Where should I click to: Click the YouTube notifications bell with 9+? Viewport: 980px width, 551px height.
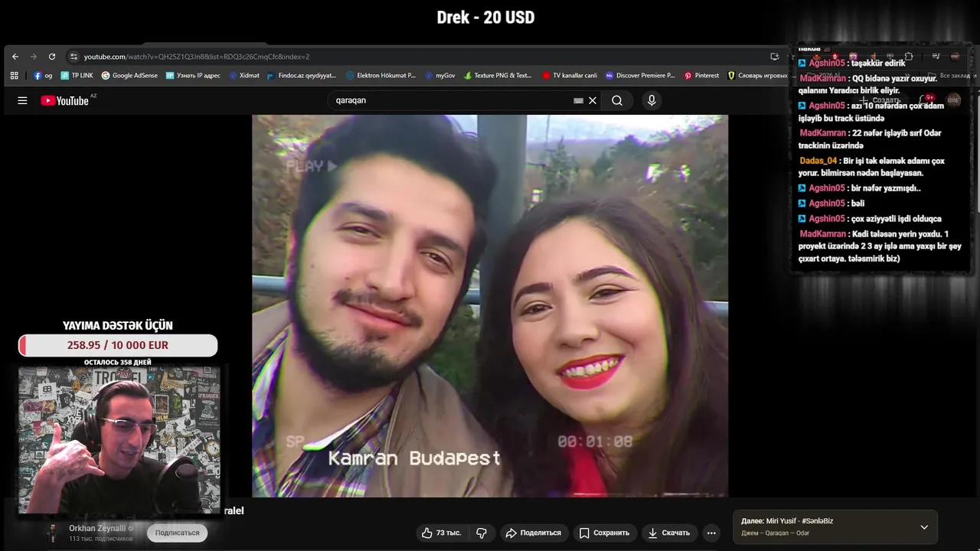coord(926,100)
